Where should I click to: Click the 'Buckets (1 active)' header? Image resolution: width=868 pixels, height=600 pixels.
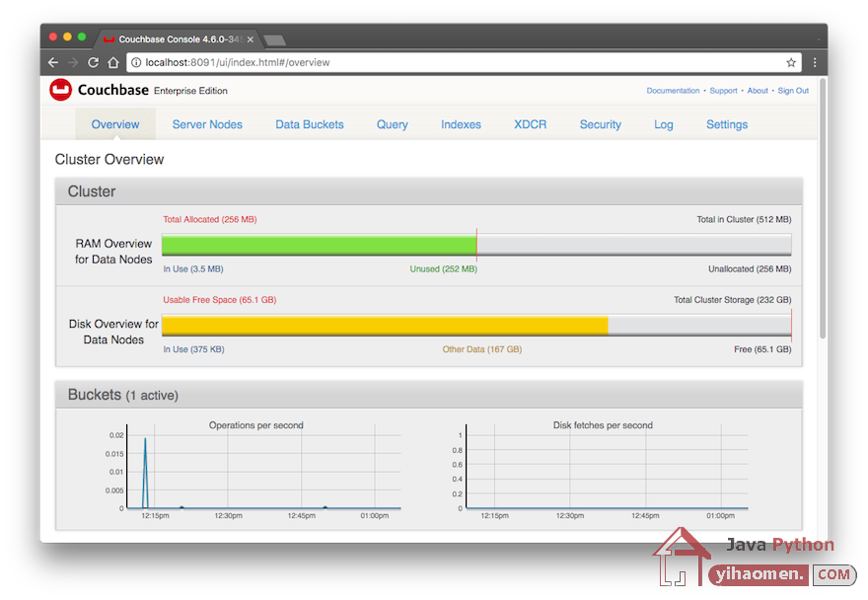[x=123, y=395]
